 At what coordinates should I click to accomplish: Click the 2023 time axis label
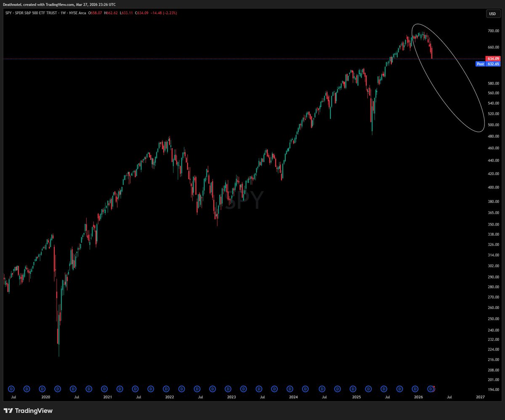tap(231, 397)
